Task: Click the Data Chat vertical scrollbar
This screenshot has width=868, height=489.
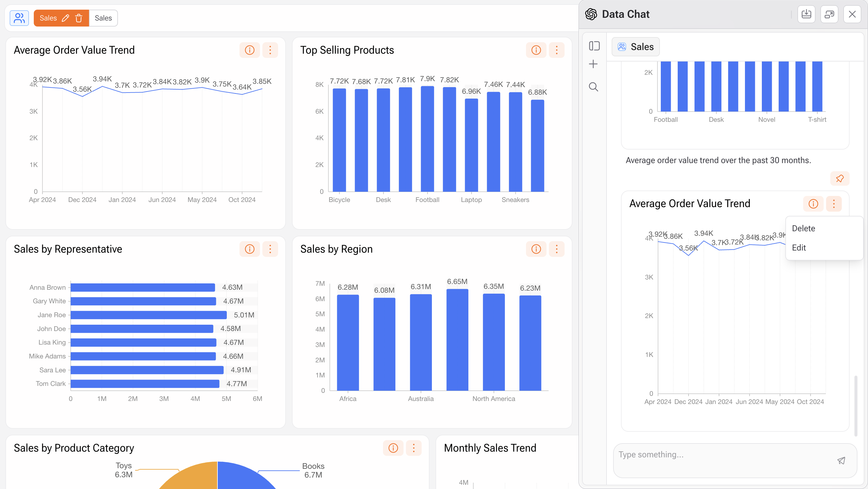Action: tap(856, 406)
